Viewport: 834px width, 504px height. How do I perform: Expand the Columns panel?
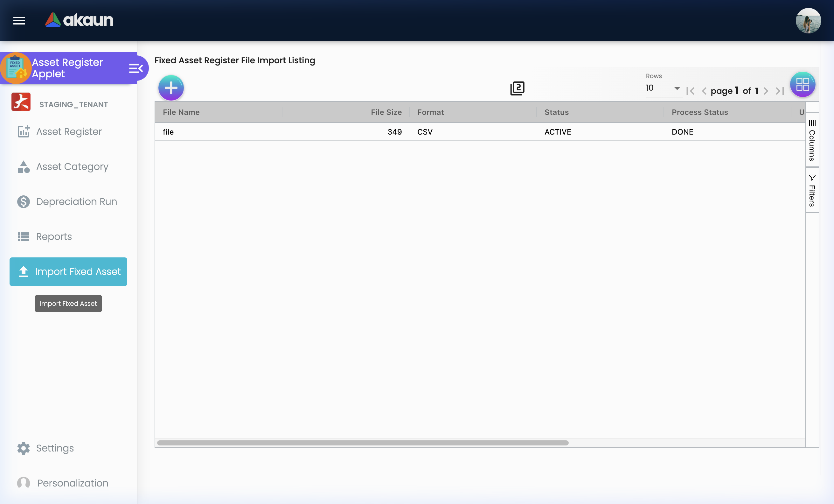point(812,140)
